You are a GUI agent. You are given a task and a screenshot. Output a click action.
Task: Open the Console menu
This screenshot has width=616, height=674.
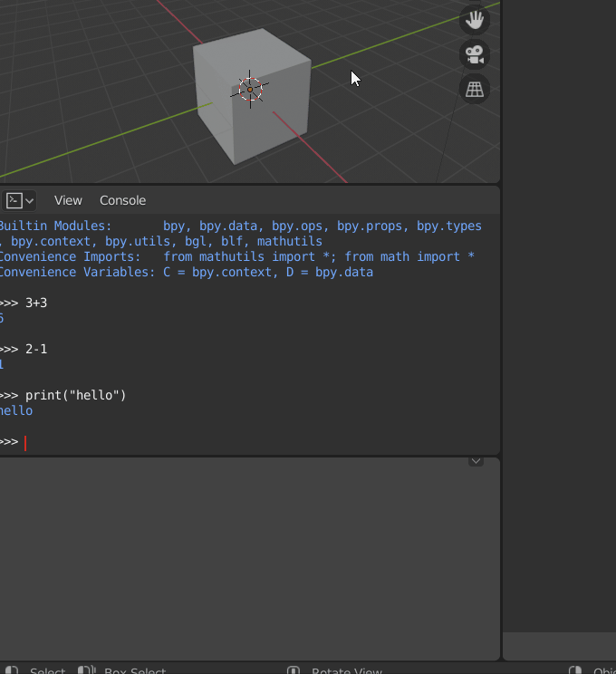122,201
